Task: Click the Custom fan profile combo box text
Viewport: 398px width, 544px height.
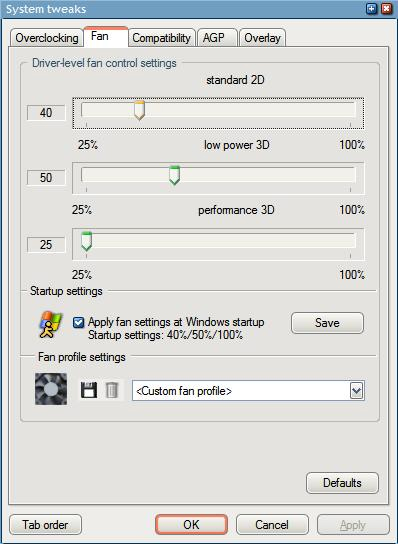Action: point(184,391)
